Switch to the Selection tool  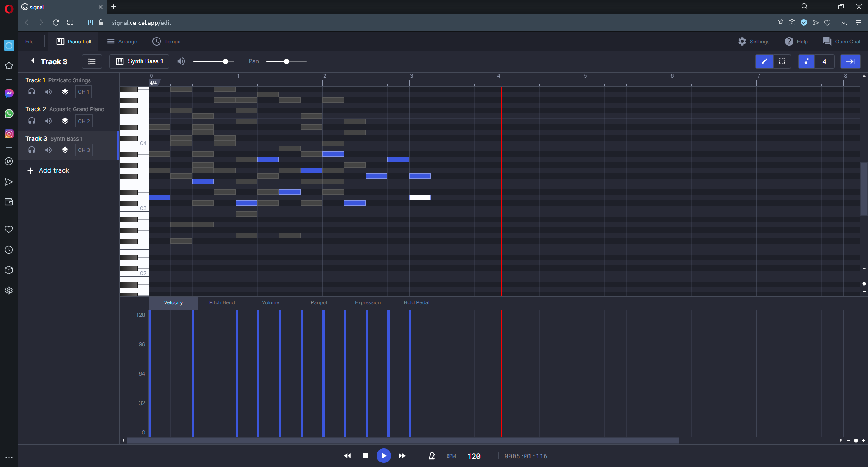point(782,61)
